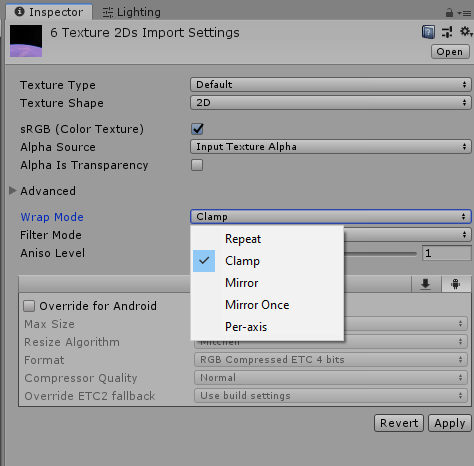Open the Override ETC2 fallback dropdown
474x466 pixels.
tap(331, 396)
